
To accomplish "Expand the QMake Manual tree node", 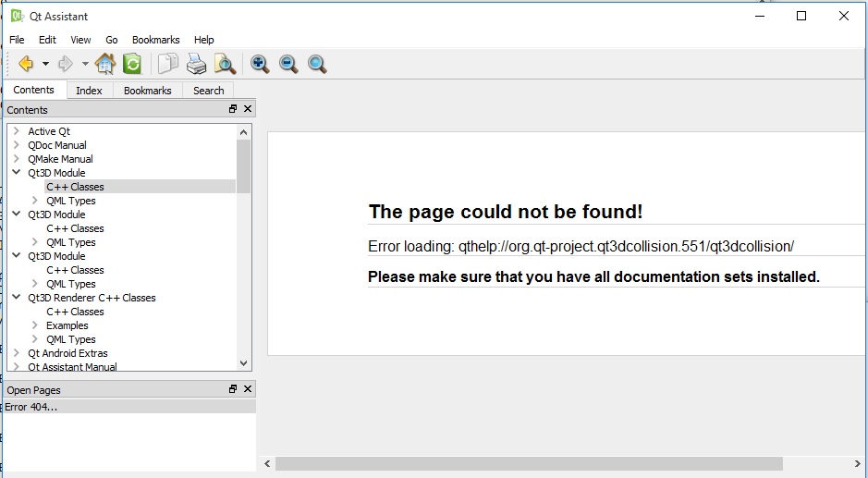I will 17,159.
